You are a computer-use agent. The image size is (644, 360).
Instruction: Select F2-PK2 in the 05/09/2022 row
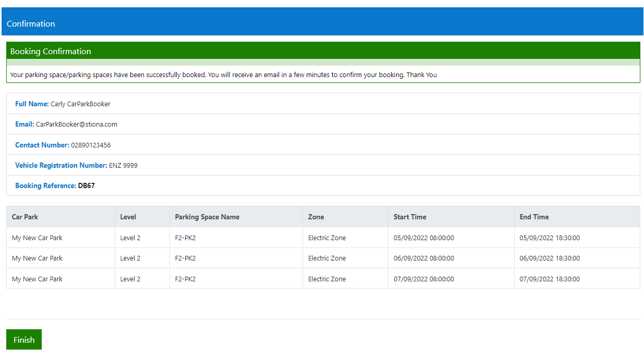click(185, 238)
